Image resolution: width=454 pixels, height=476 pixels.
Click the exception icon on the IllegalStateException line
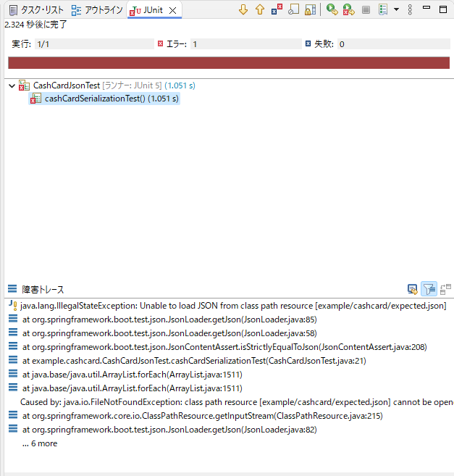(13, 305)
